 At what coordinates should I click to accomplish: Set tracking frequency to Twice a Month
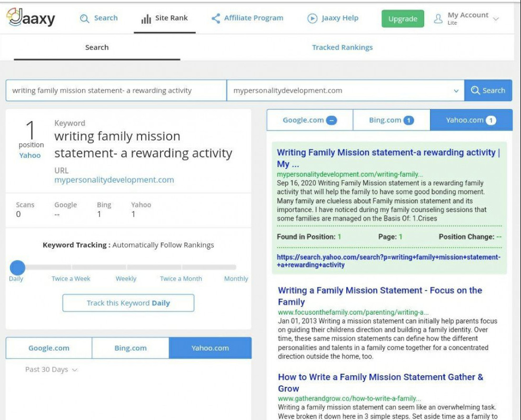[x=181, y=278]
